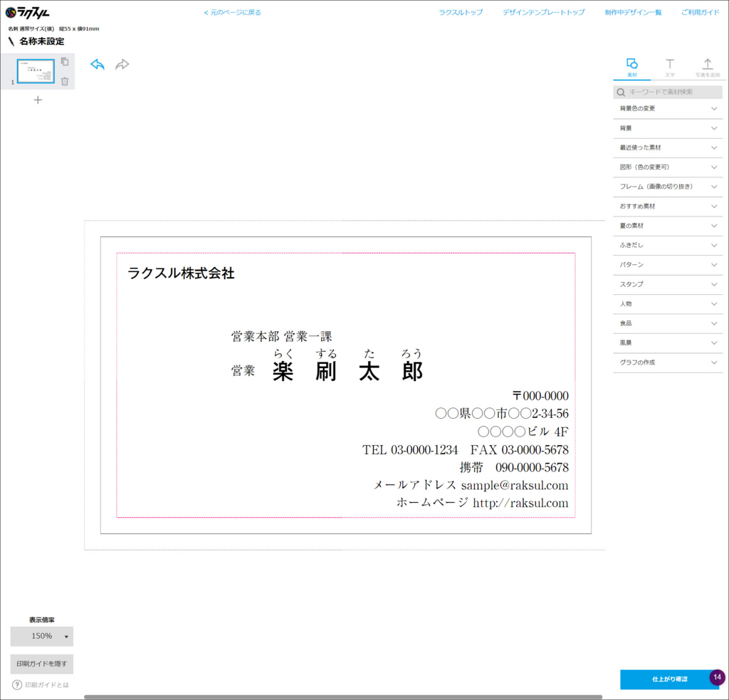Viewport: 729px width, 700px height.
Task: Open デザインテンプレートトップ link
Action: (543, 13)
